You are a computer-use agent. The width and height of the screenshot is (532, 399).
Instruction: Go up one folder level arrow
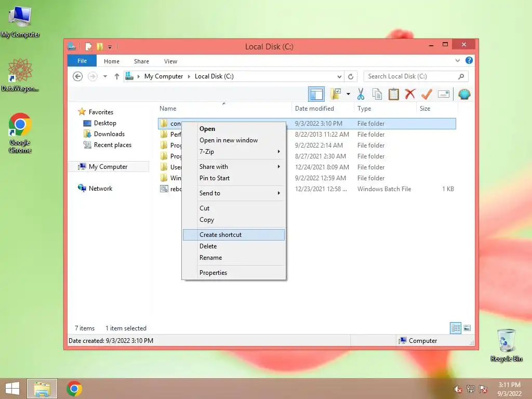coord(117,76)
